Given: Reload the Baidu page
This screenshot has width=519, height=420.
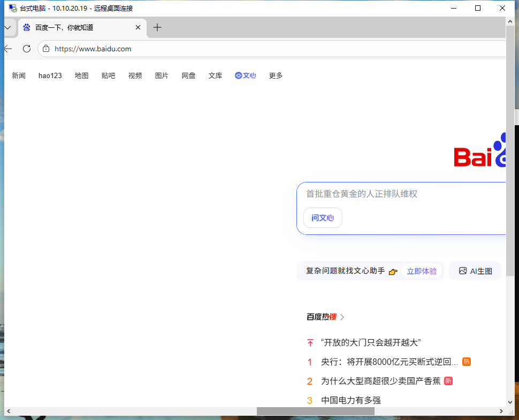Looking at the screenshot, I should click(x=27, y=49).
